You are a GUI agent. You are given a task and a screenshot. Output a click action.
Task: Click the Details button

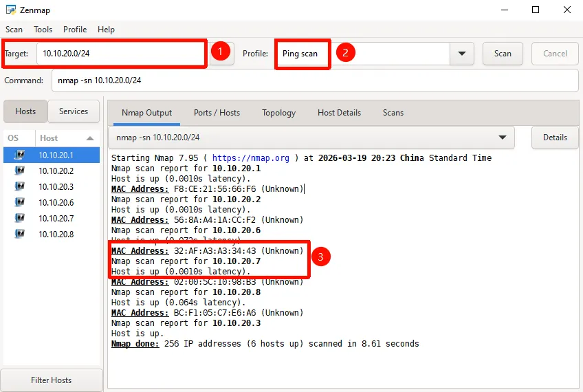555,138
